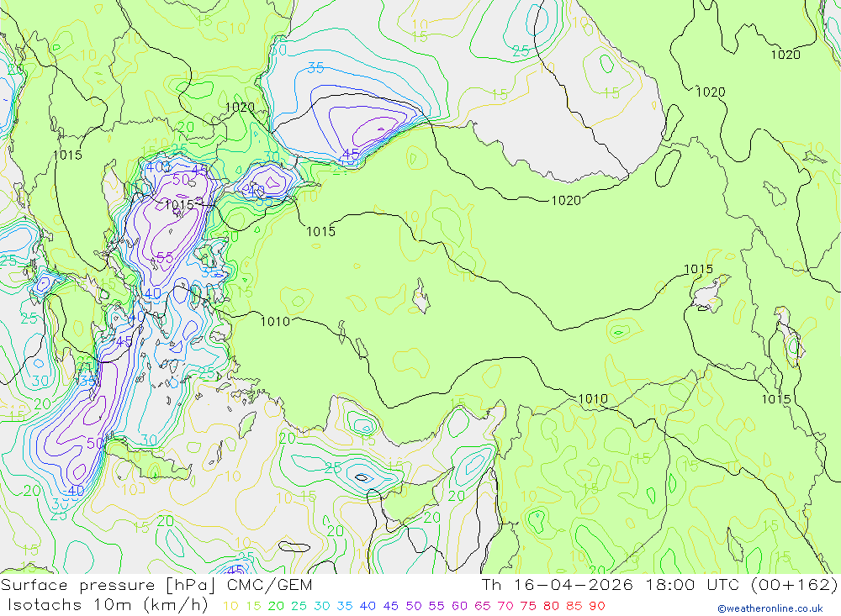Select the legend value 15 in the isotach scale
The image size is (841, 616).
coord(254,607)
